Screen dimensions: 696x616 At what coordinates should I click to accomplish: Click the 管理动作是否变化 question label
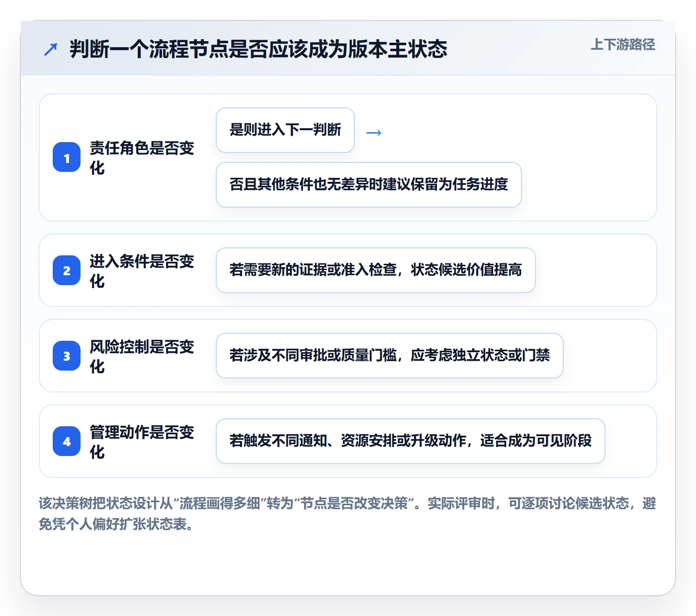[142, 442]
